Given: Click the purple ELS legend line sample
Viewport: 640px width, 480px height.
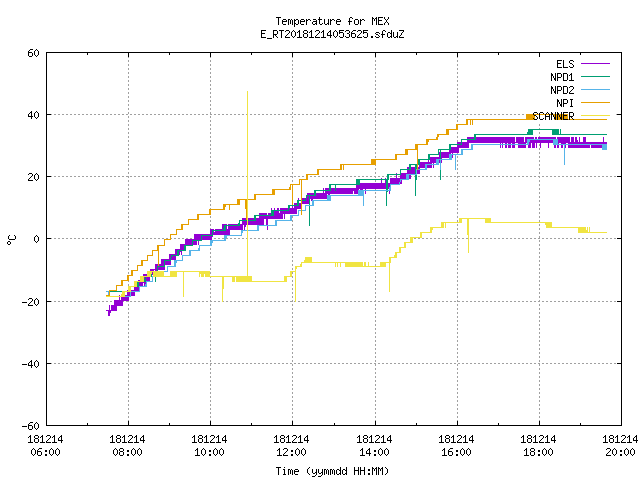Looking at the screenshot, I should 595,64.
